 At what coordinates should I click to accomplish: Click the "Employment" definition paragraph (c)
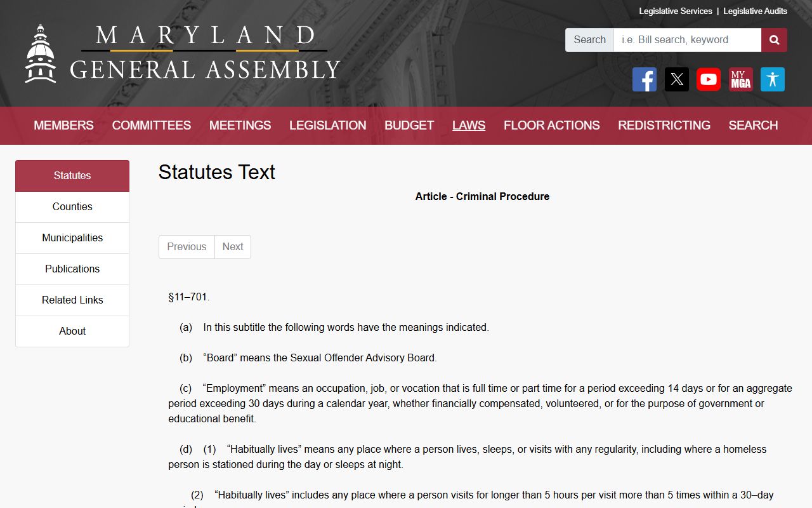click(x=480, y=404)
